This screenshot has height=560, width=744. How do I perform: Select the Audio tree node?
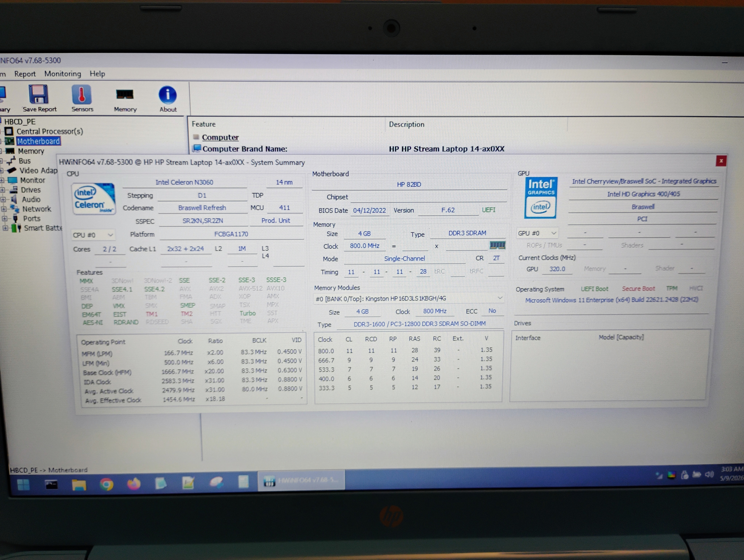pos(31,199)
